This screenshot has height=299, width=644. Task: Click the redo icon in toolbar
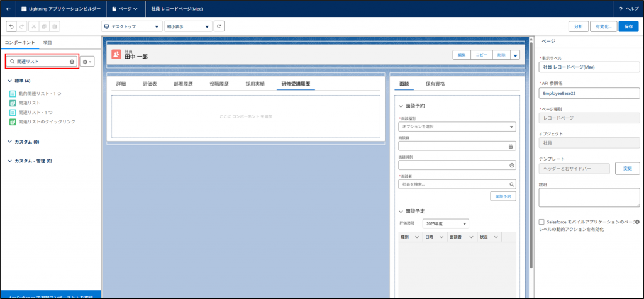[x=23, y=26]
